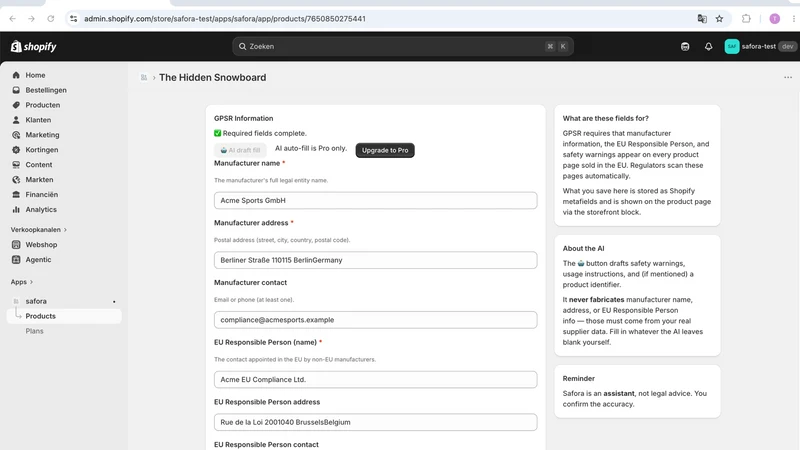Click the Marketing target icon
Image resolution: width=800 pixels, height=450 pixels.
coord(16,135)
